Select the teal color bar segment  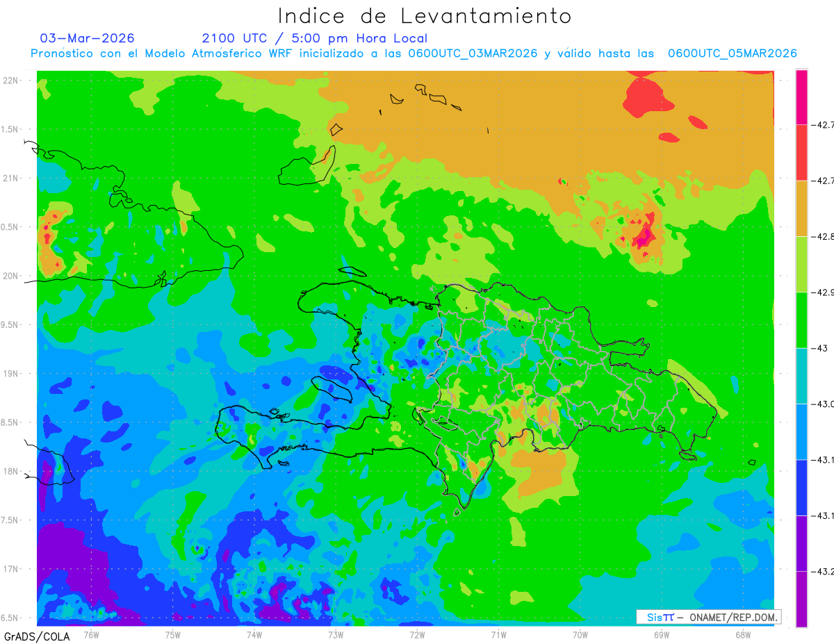[802, 376]
